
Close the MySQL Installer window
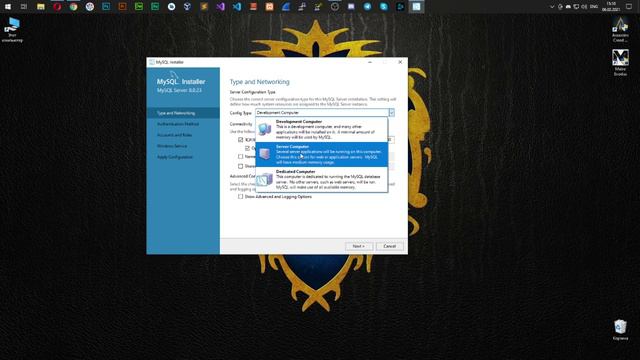point(400,62)
